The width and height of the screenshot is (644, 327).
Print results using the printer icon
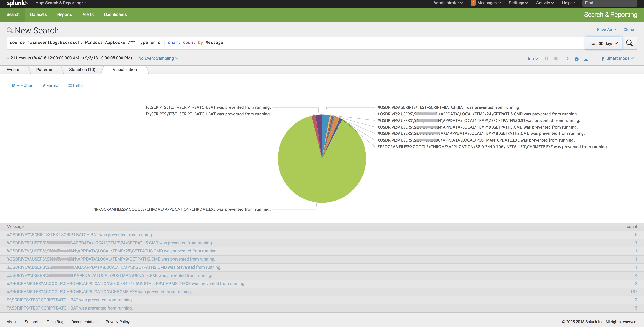[576, 58]
